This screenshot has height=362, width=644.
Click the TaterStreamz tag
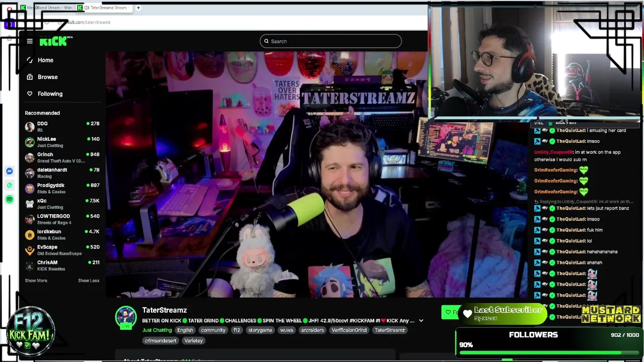(x=389, y=330)
